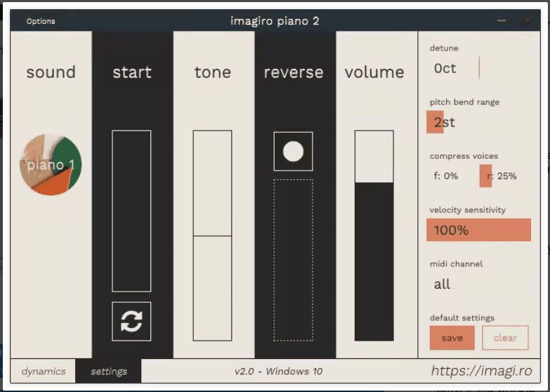Open the piano 1 sound selector
The width and height of the screenshot is (550, 392).
[x=51, y=164]
